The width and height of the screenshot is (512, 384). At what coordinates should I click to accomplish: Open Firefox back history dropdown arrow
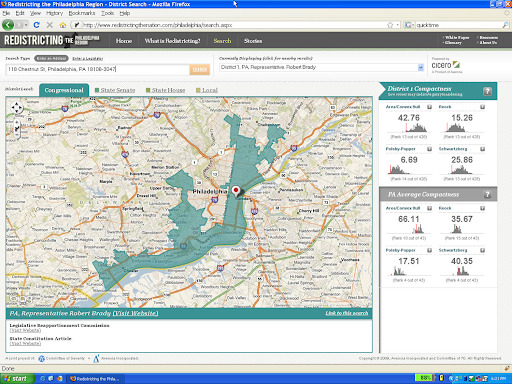pos(26,25)
